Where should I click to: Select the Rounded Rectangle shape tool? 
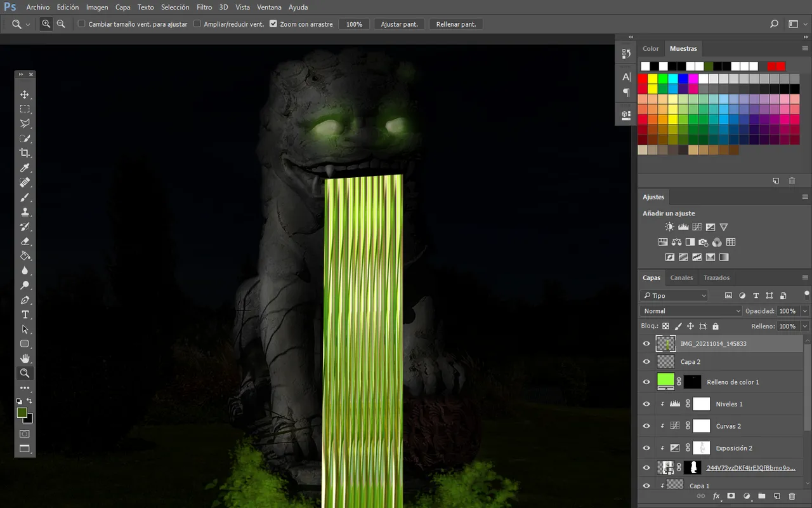point(25,344)
